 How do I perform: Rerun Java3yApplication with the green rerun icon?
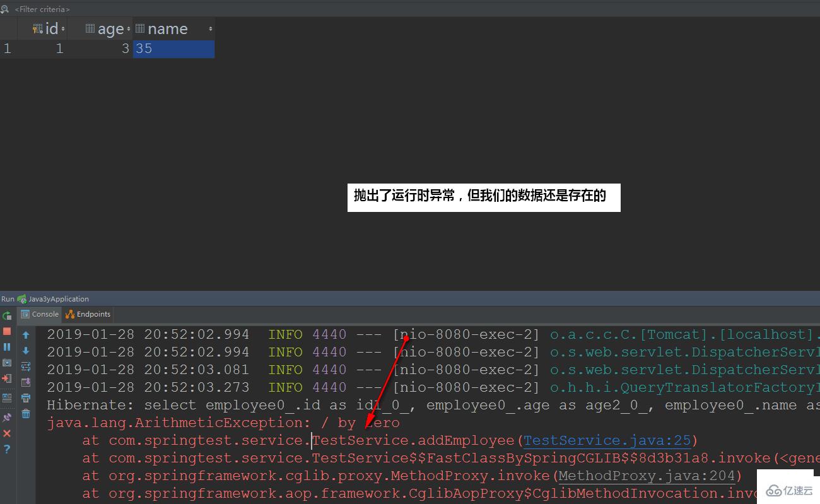coord(7,315)
